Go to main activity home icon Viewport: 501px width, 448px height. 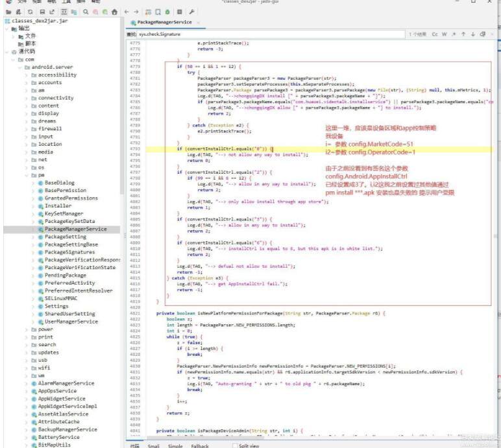tap(114, 12)
